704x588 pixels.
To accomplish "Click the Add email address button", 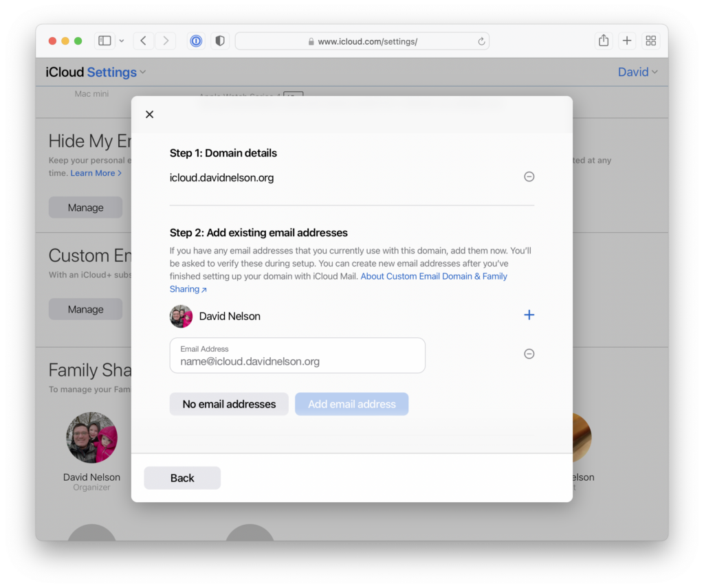I will (351, 404).
